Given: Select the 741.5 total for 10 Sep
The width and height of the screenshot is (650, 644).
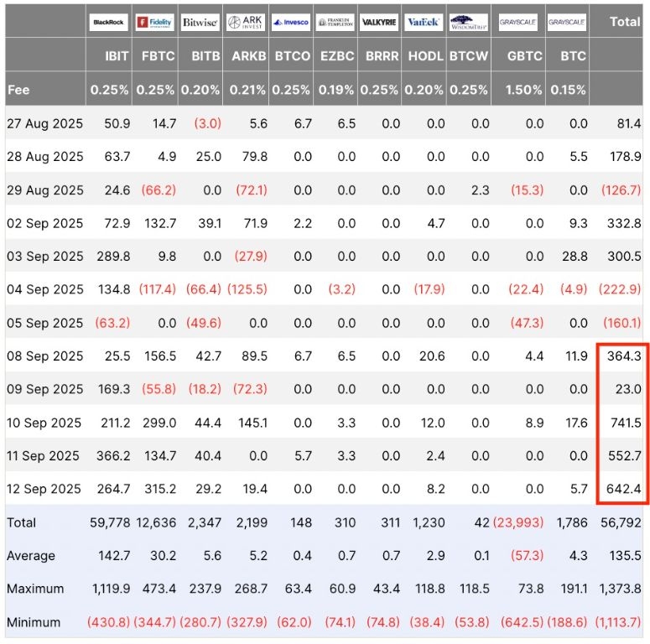Looking at the screenshot, I should click(x=625, y=423).
